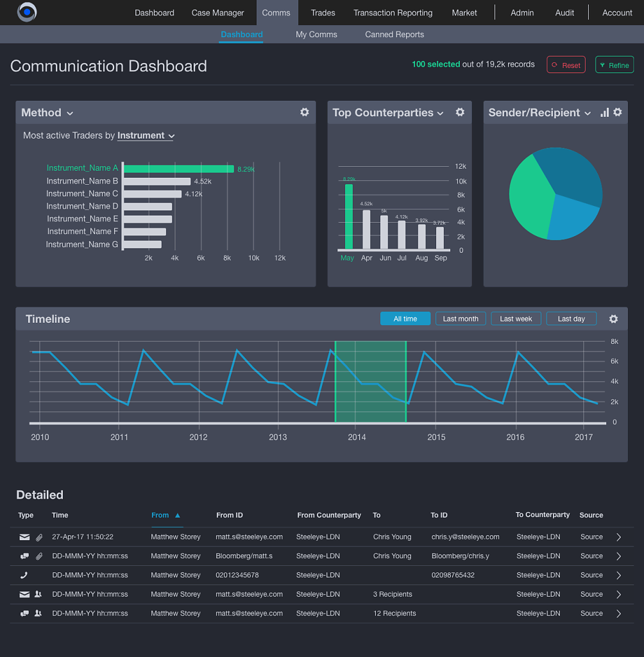
Task: Toggle the From column sort arrow
Action: tap(177, 515)
